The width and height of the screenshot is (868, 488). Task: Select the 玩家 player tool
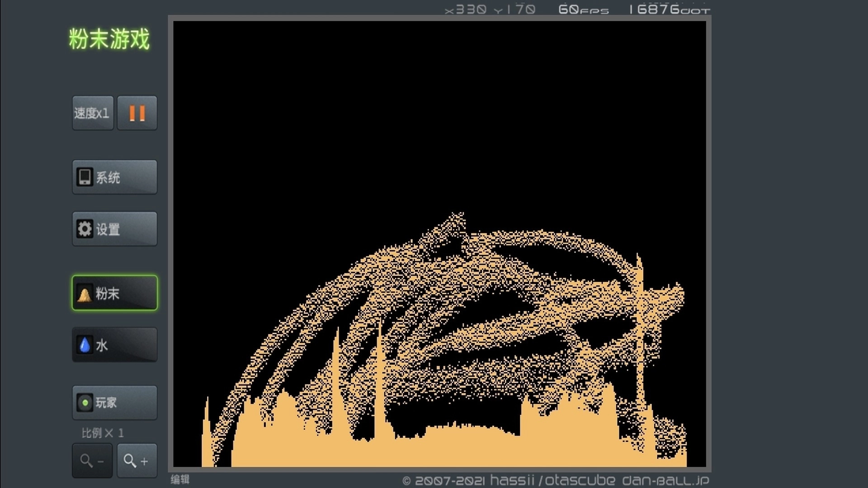coord(114,403)
